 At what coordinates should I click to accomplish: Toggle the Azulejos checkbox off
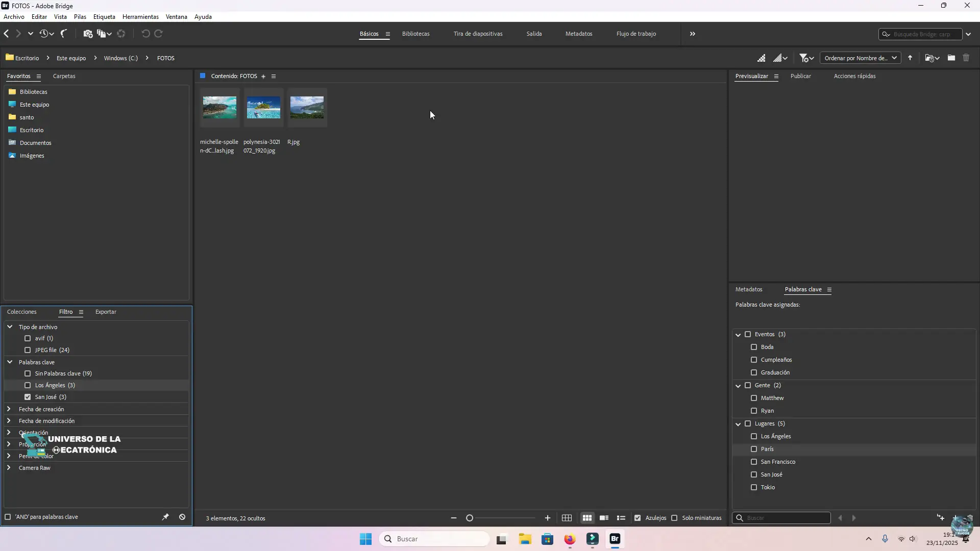click(638, 518)
